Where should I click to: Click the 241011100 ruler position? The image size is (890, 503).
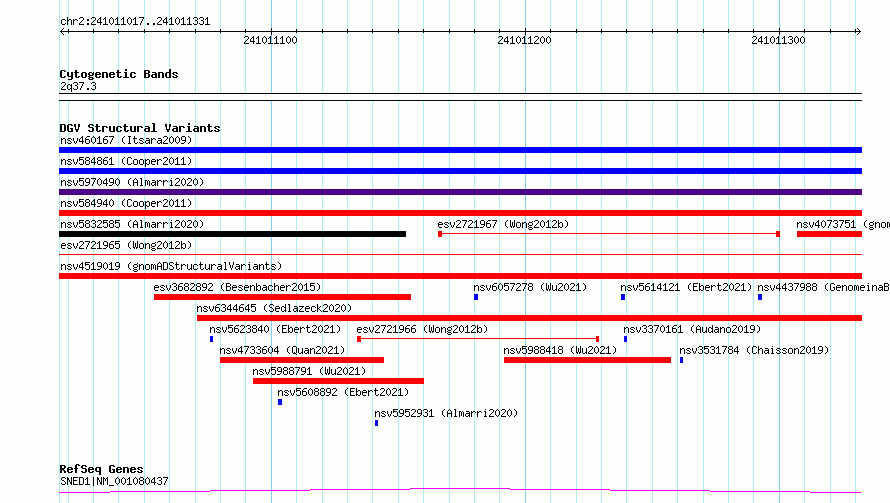[270, 40]
